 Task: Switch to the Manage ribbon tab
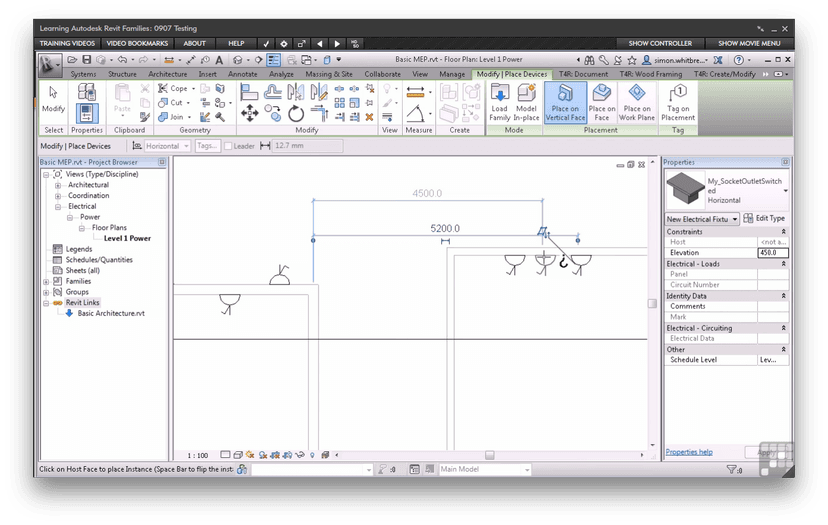click(452, 74)
